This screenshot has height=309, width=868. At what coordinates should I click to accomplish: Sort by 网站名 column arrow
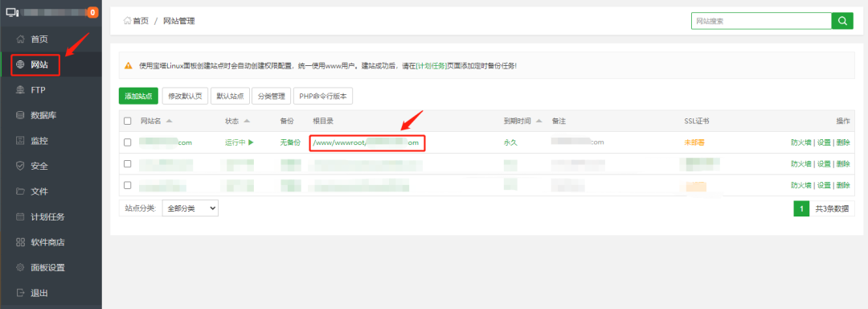pos(169,121)
